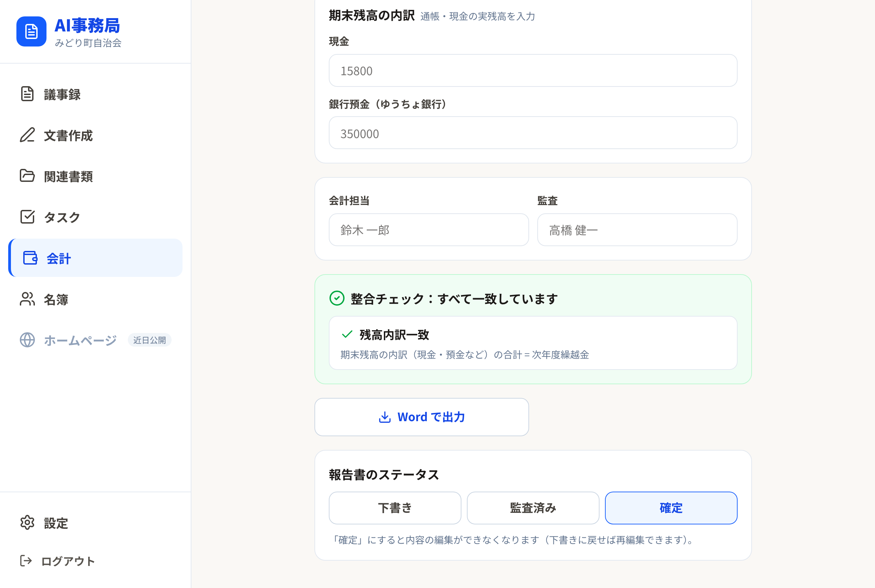The width and height of the screenshot is (875, 588).
Task: Click the 設定 gear icon
Action: 27,522
